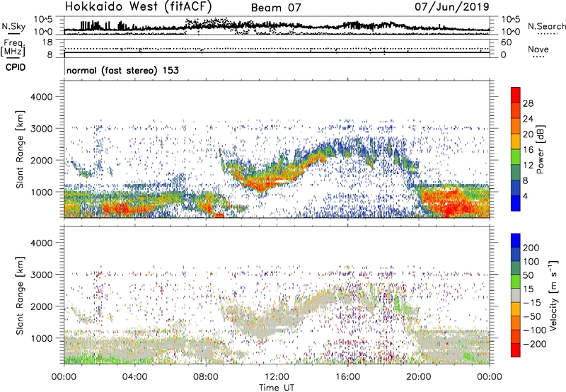Select the "-200" value on the Velocity colorbar
The width and height of the screenshot is (566, 392).
coord(535,344)
